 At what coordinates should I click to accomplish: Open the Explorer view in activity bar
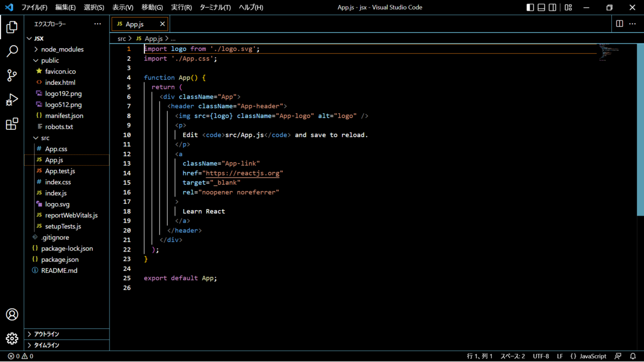pos(12,27)
